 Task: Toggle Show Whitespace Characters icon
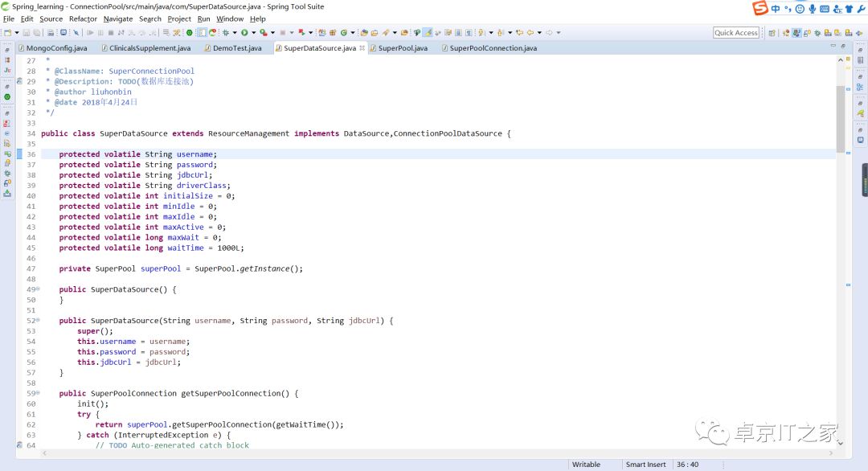click(x=469, y=33)
